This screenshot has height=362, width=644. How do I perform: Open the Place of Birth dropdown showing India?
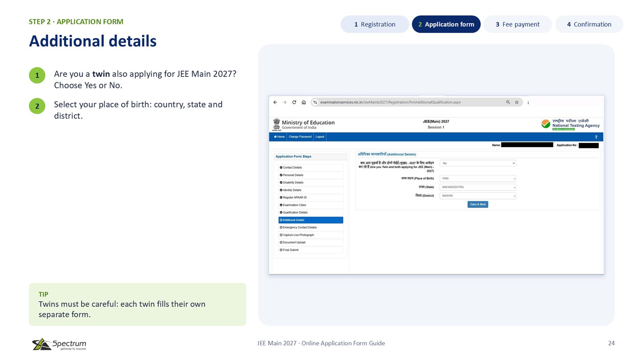(x=478, y=178)
